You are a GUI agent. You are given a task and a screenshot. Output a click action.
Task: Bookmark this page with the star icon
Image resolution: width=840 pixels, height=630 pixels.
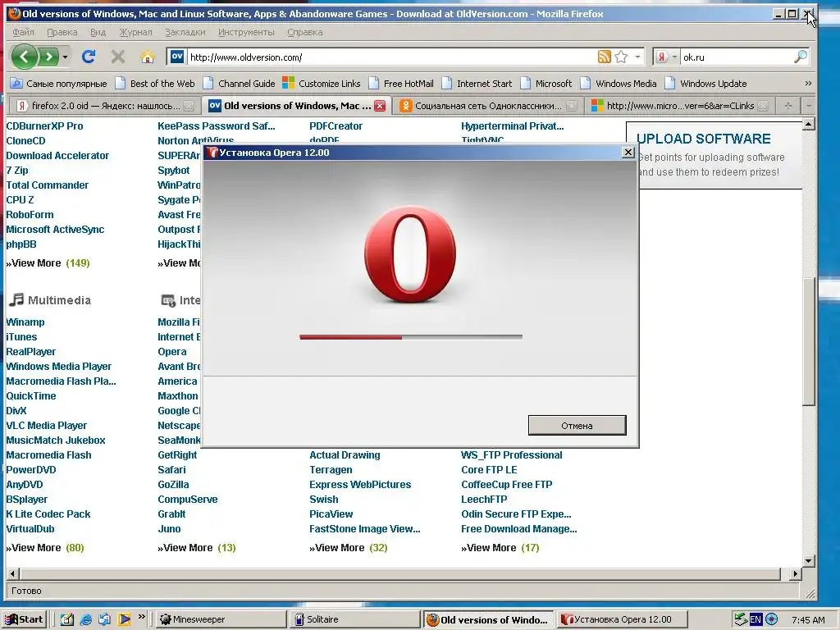(622, 57)
